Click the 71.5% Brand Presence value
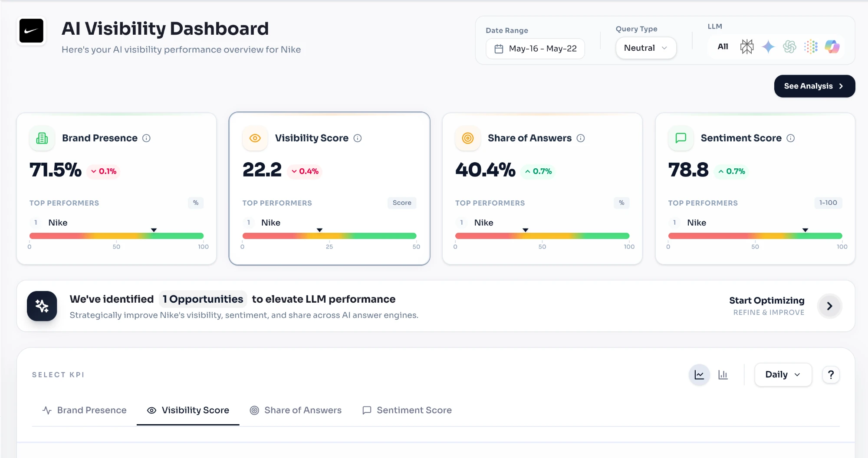 56,170
